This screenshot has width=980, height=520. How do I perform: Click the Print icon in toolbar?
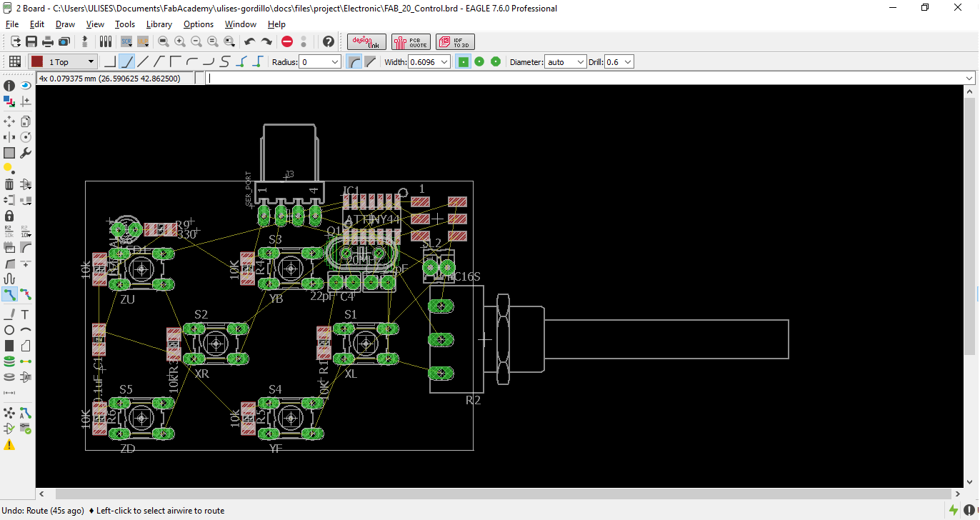click(x=48, y=41)
